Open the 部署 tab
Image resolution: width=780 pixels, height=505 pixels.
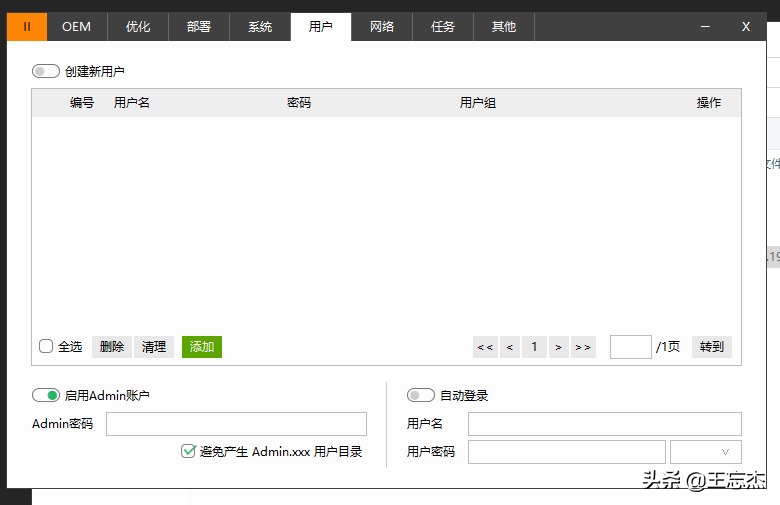(199, 27)
